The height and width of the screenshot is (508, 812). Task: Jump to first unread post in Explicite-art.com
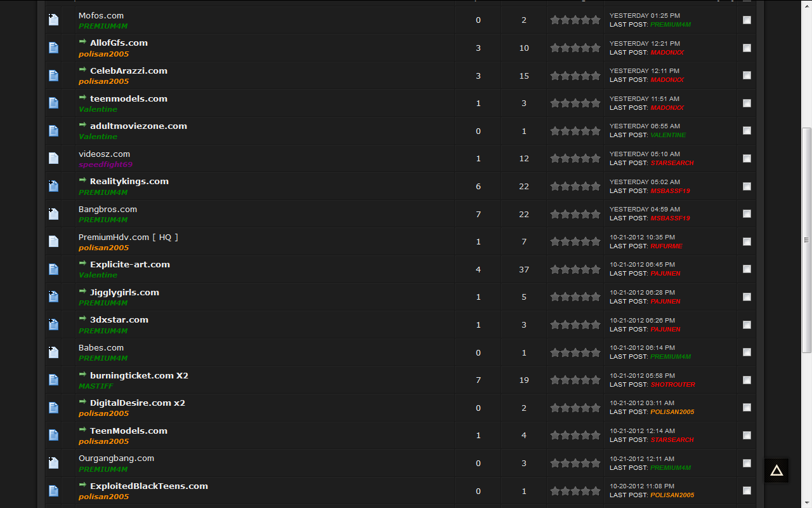[82, 264]
